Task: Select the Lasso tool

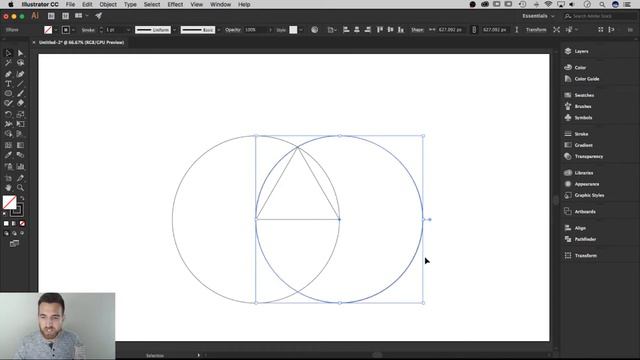Action: tap(20, 63)
